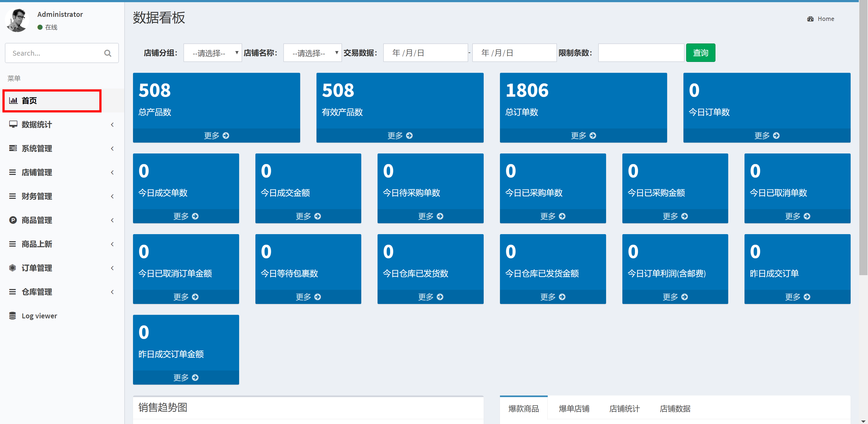Click the green 查询 button
The image size is (868, 424).
tap(700, 53)
